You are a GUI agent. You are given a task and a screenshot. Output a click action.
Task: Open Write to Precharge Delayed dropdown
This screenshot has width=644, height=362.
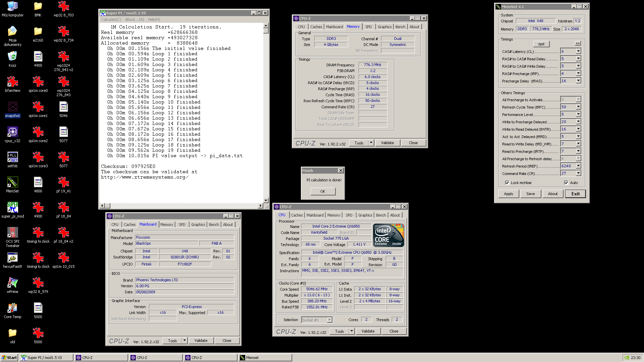578,122
